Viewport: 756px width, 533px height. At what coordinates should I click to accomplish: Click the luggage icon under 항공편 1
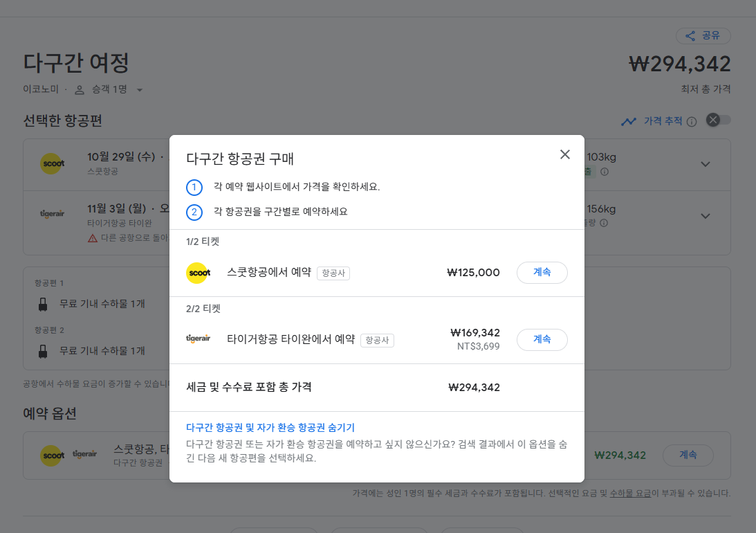[43, 305]
